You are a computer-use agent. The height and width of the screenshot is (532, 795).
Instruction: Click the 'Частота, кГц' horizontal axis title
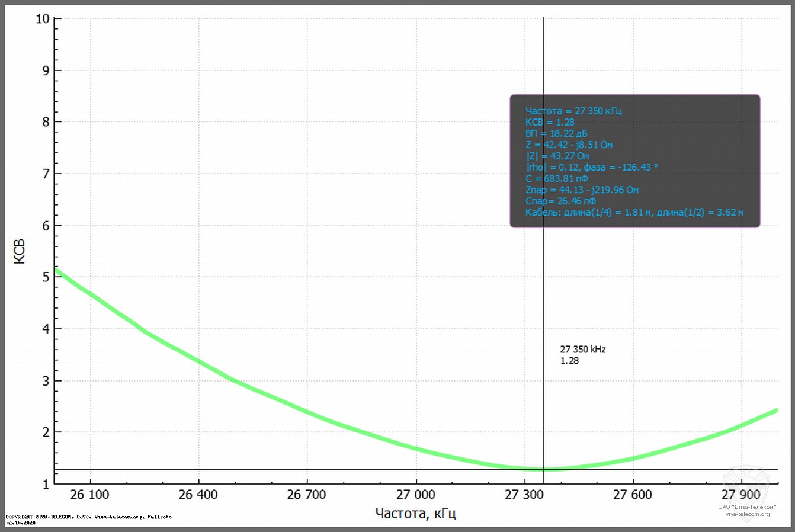point(416,513)
